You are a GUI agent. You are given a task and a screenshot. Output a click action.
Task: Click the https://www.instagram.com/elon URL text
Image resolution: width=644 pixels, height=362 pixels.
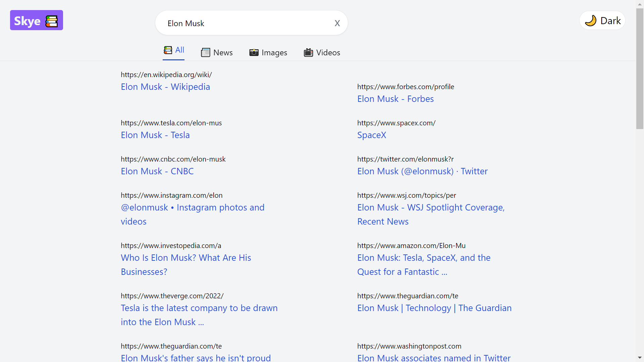coord(172,195)
